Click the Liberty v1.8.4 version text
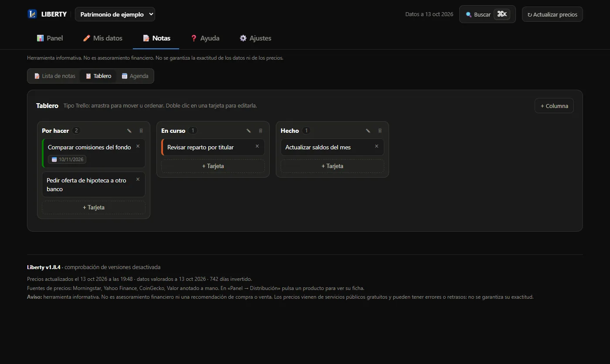610x364 pixels. (x=44, y=267)
